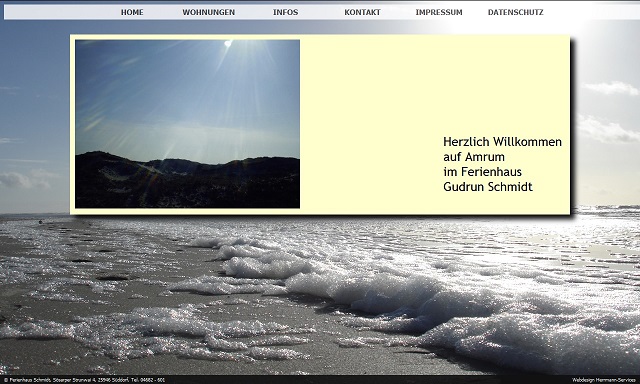
Task: Open the HOME navigation item
Action: [132, 12]
